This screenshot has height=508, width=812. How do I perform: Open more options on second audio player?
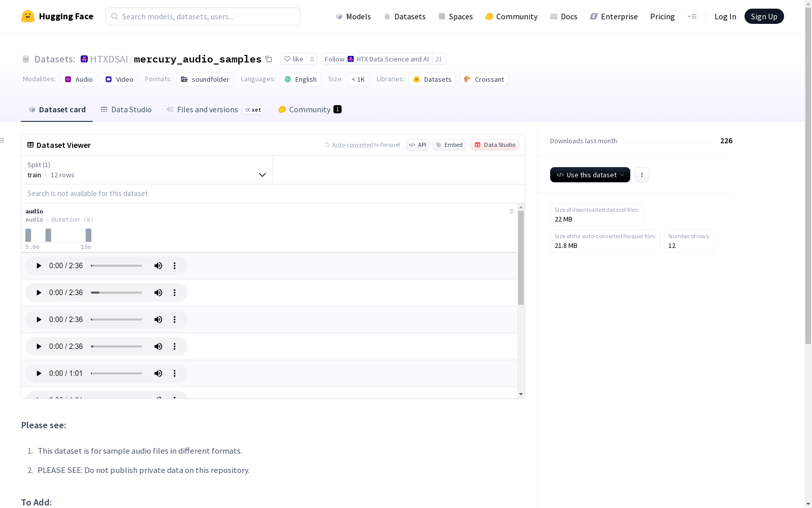(175, 293)
